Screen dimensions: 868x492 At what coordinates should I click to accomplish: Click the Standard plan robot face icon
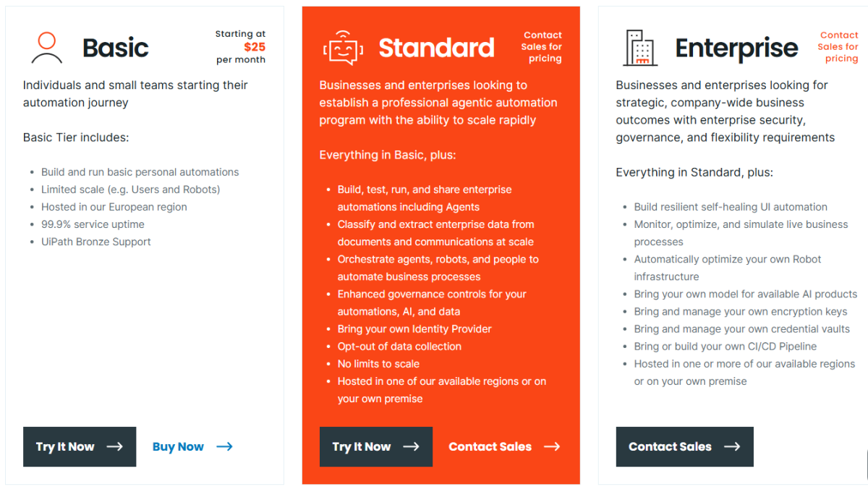343,48
